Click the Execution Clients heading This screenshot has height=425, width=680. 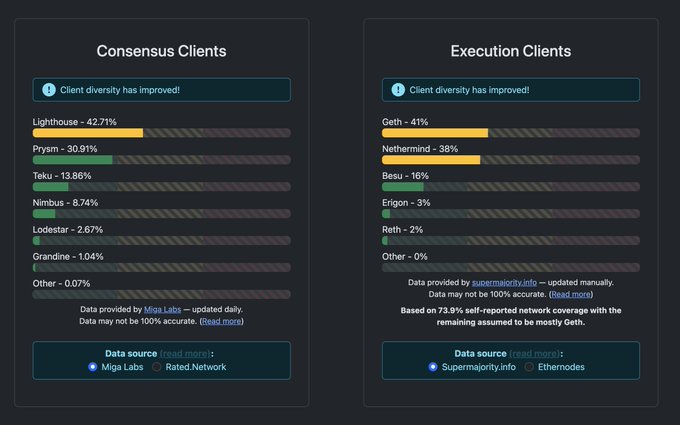point(511,51)
